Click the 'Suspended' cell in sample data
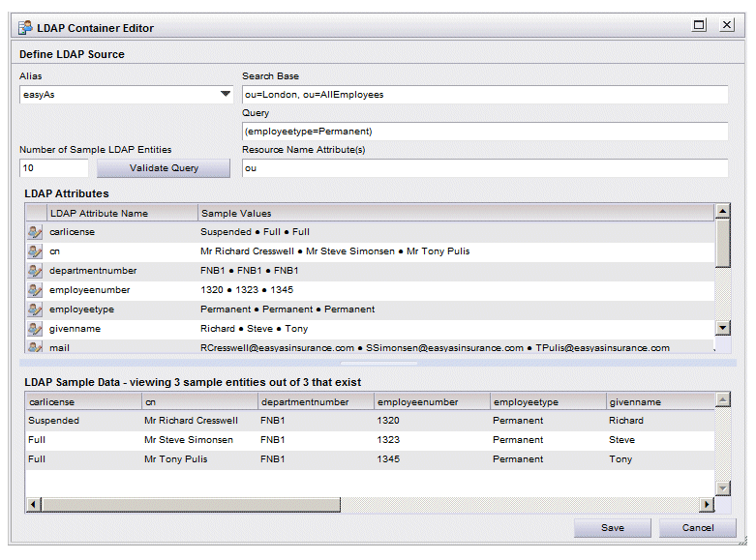 [x=53, y=421]
